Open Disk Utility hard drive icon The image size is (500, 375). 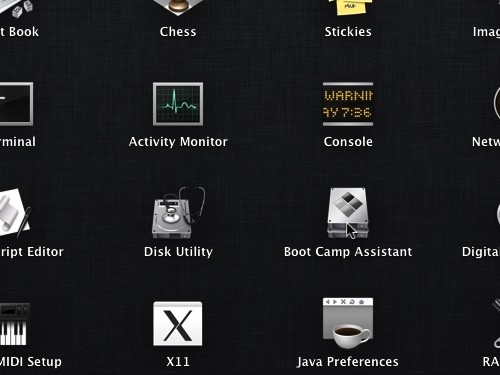pyautogui.click(x=179, y=213)
